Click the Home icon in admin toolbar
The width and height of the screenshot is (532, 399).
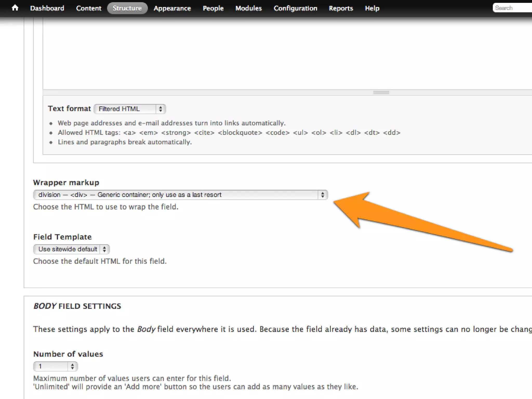pos(15,8)
